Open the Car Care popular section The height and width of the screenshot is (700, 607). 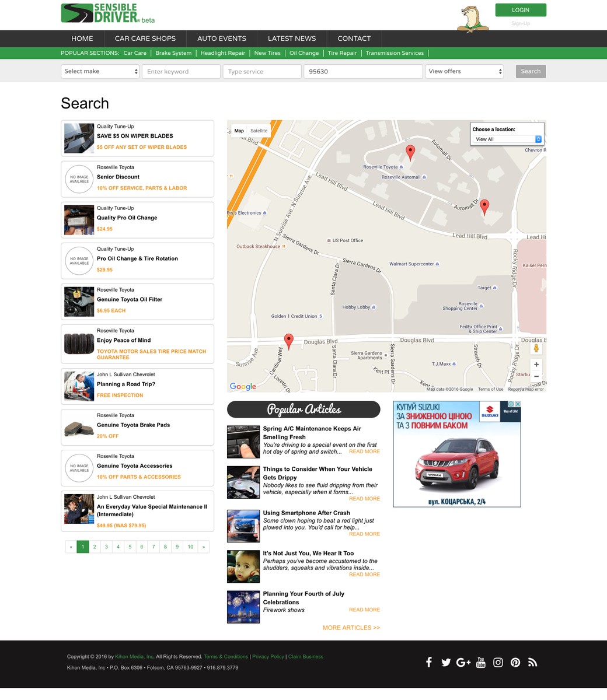click(135, 53)
